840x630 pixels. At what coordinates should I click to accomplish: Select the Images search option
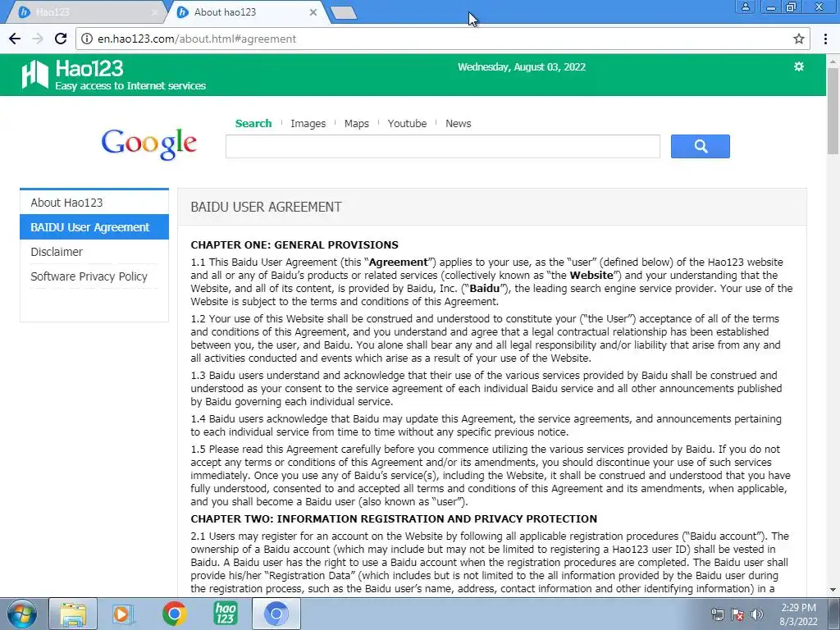[308, 123]
